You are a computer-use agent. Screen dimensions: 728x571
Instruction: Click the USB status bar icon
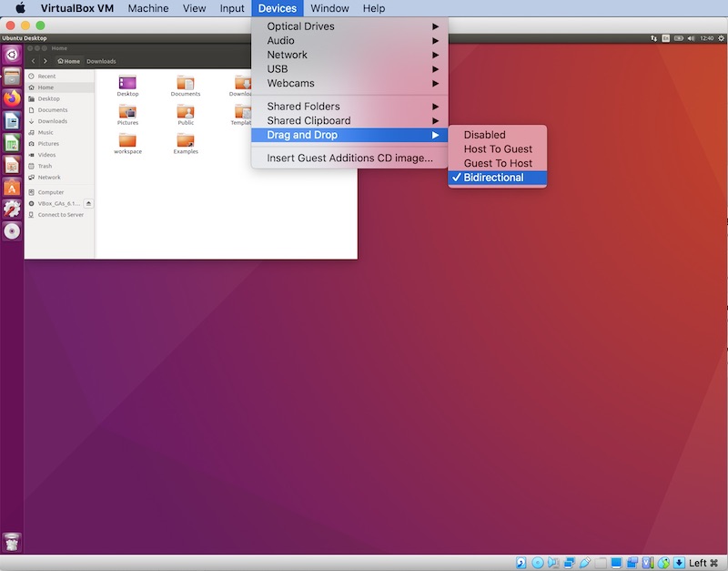click(584, 561)
